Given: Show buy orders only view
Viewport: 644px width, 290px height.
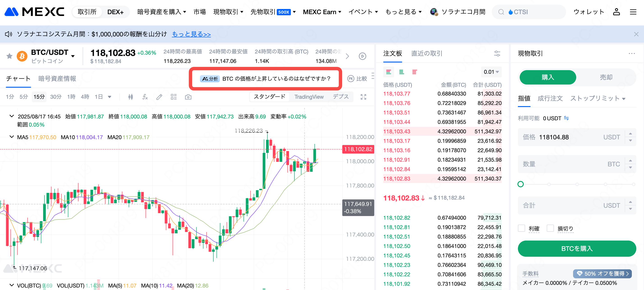Looking at the screenshot, I should pos(401,72).
